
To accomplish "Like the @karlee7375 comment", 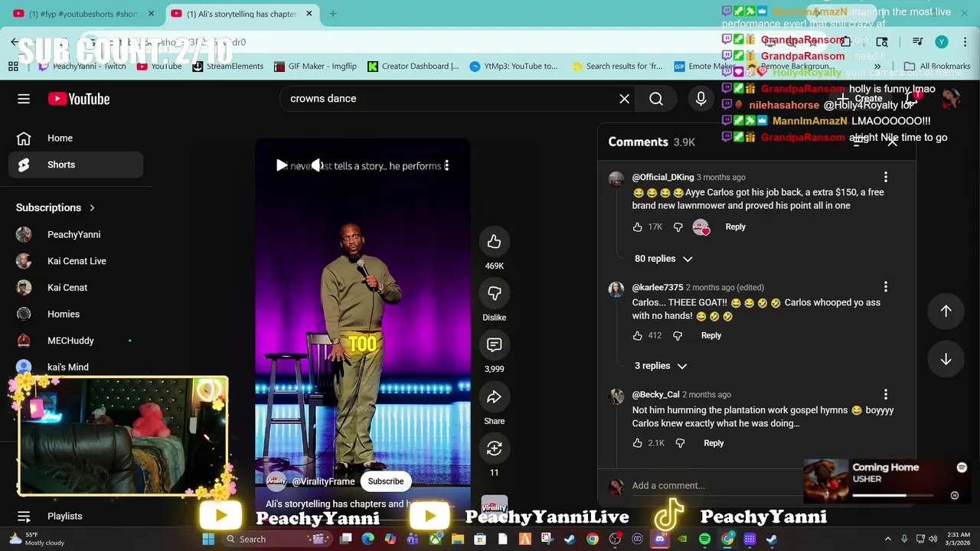I will tap(638, 336).
